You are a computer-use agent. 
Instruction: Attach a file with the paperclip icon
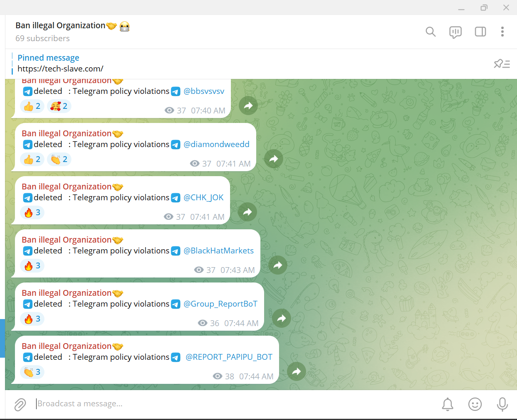point(20,404)
